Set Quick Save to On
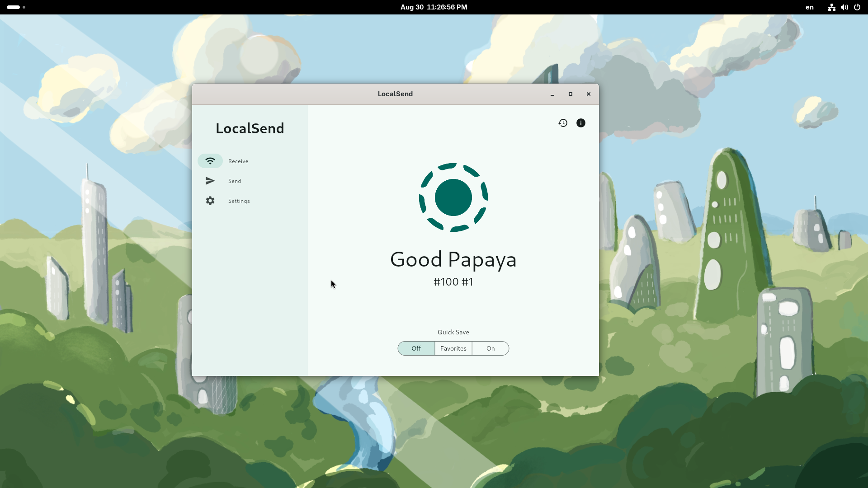 point(491,348)
